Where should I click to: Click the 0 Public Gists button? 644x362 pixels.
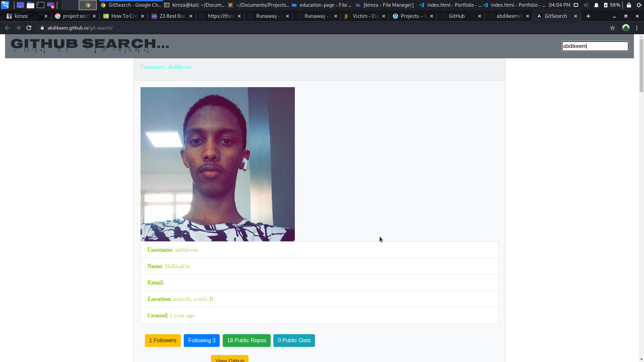pos(294,341)
